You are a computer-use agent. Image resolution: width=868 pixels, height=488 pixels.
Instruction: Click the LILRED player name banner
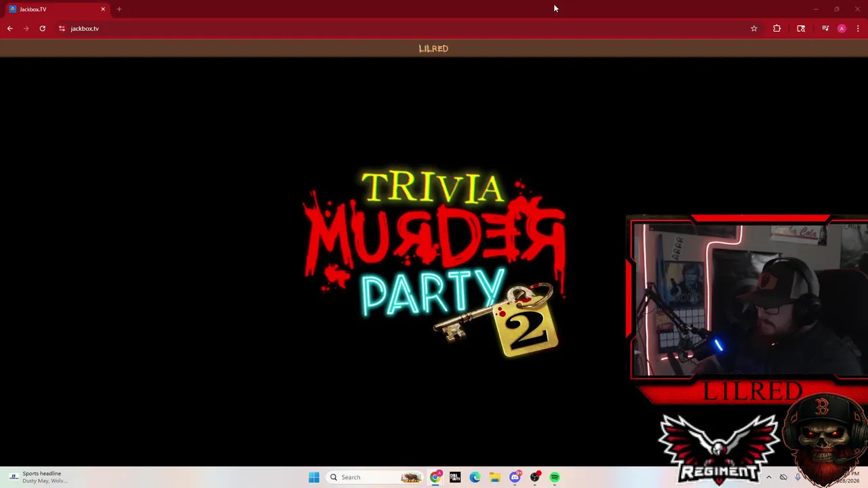click(x=433, y=49)
